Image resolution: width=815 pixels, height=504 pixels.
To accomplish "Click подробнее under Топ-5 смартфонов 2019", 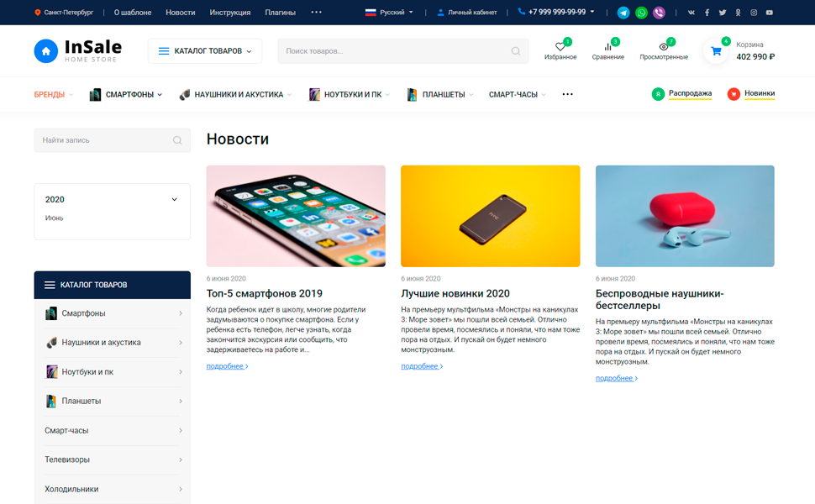I will point(227,366).
